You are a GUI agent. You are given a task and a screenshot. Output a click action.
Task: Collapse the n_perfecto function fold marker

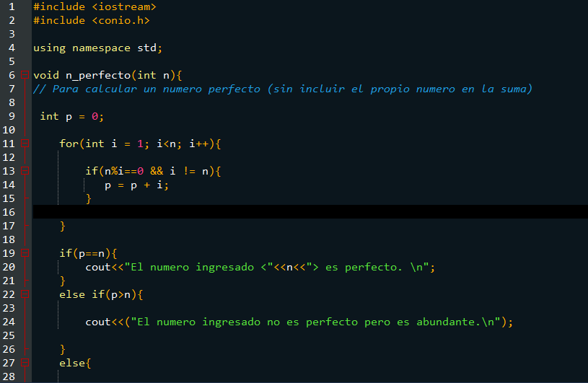(x=25, y=75)
